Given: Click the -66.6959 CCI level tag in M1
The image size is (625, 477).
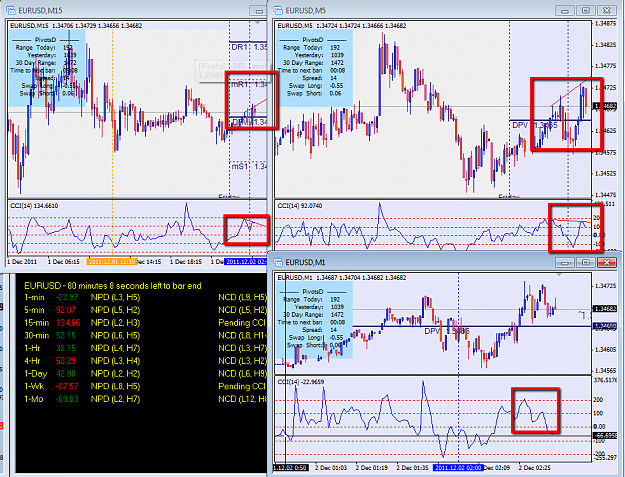Looking at the screenshot, I should 605,436.
